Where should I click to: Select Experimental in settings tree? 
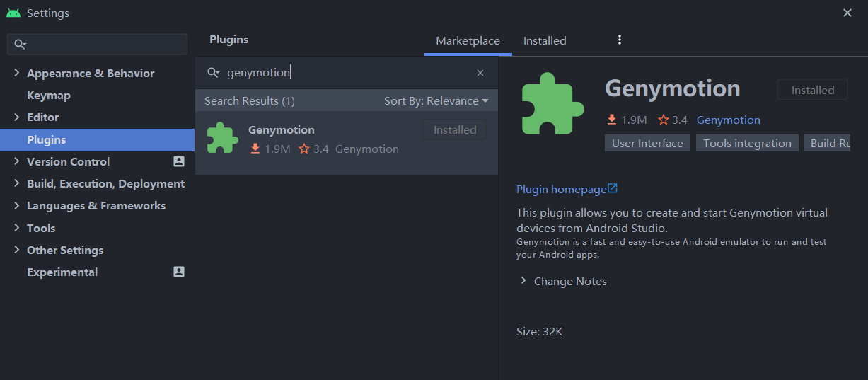(x=62, y=272)
